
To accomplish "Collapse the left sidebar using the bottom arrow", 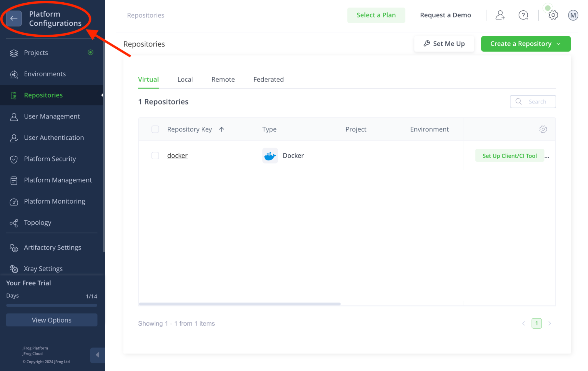I will [97, 355].
